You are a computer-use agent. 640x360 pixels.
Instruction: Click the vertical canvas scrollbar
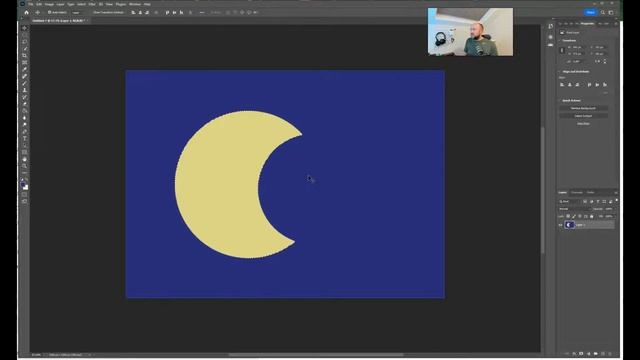(543, 190)
